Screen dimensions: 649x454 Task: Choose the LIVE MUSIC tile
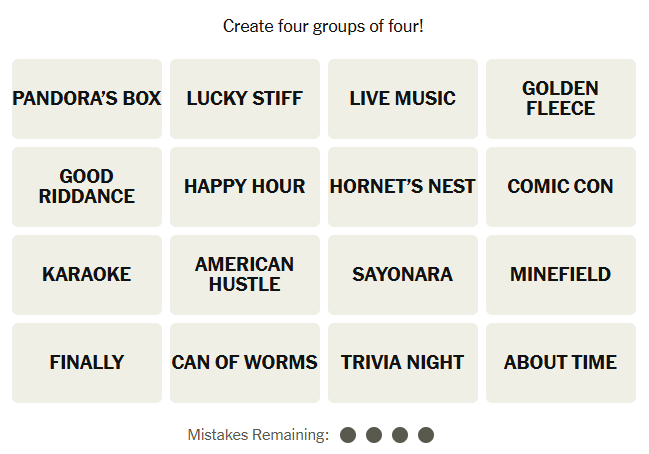pos(403,99)
